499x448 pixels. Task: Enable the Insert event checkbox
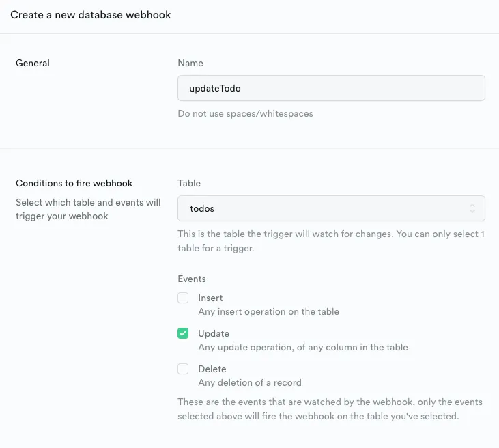tap(183, 298)
